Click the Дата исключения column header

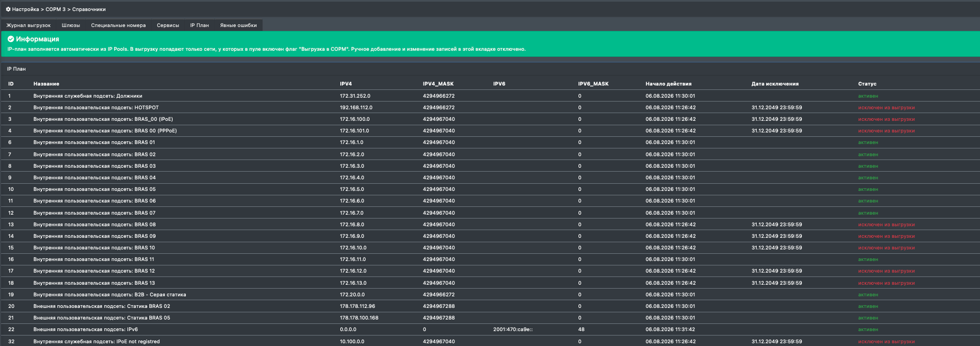point(775,84)
